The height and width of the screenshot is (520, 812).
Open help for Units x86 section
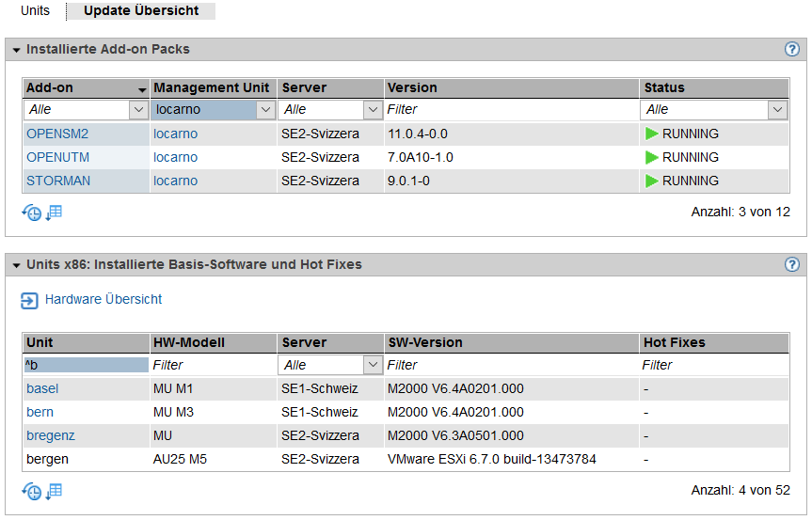pyautogui.click(x=791, y=264)
